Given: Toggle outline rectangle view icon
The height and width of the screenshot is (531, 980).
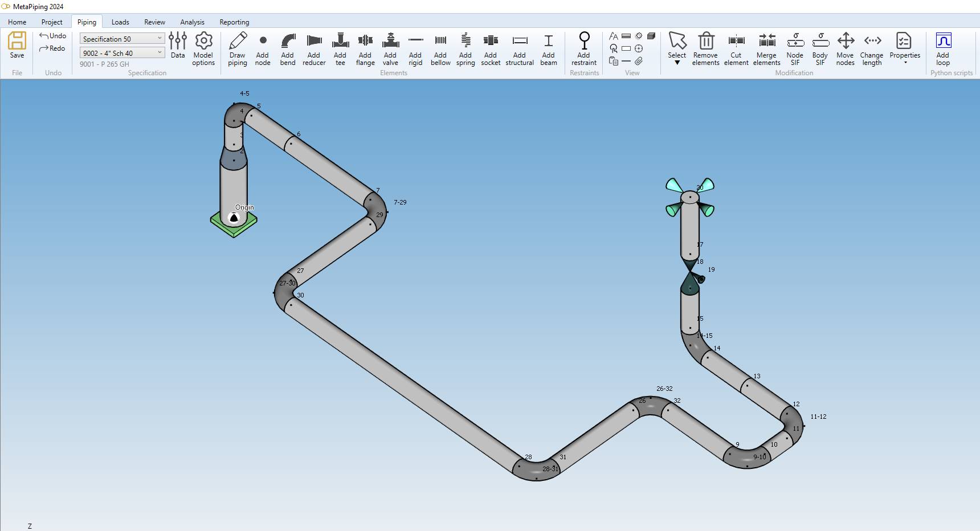Looking at the screenshot, I should [626, 48].
